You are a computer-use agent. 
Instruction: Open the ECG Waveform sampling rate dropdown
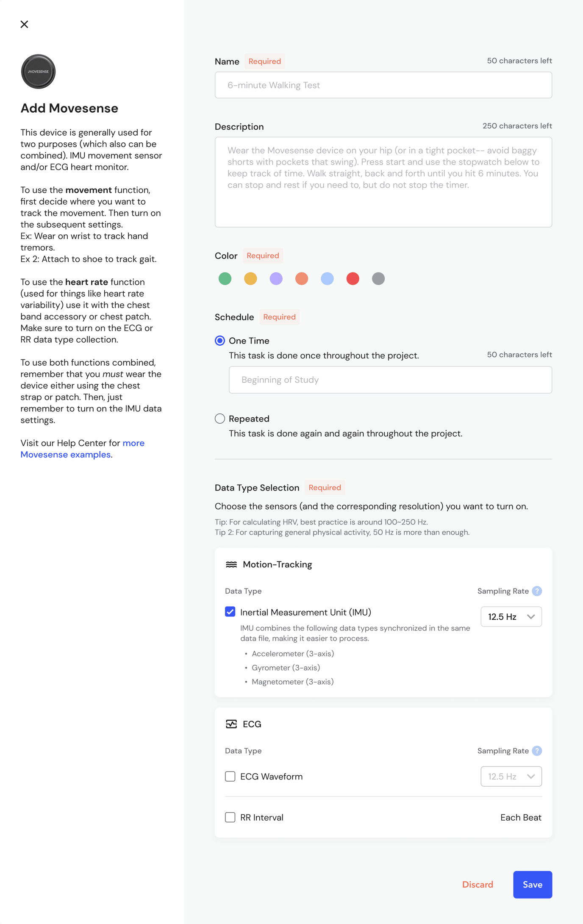point(511,777)
